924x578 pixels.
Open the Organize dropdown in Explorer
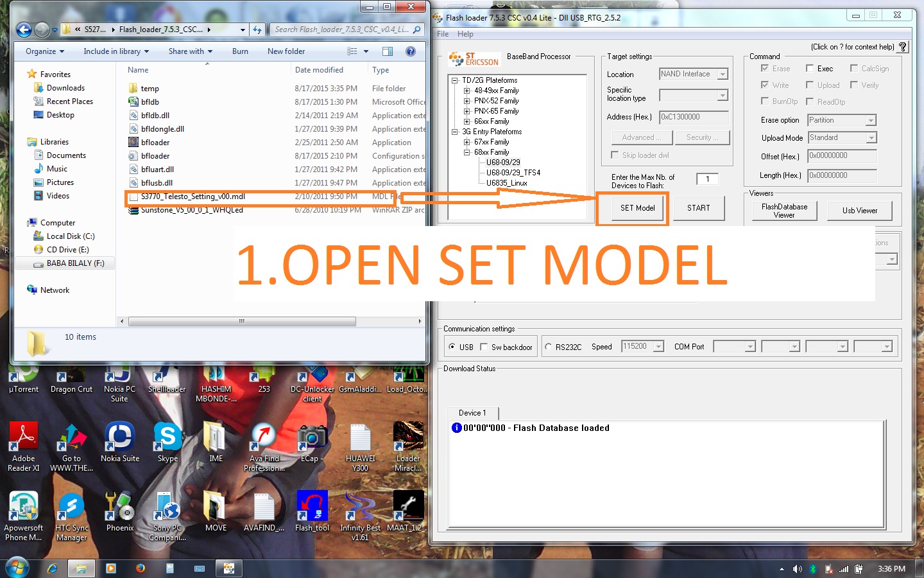click(45, 51)
